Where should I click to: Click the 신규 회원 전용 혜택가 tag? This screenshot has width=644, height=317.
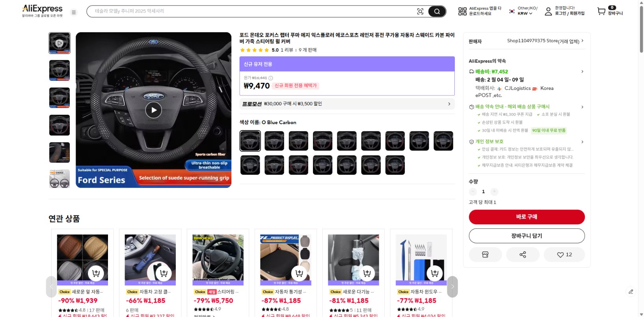point(296,86)
